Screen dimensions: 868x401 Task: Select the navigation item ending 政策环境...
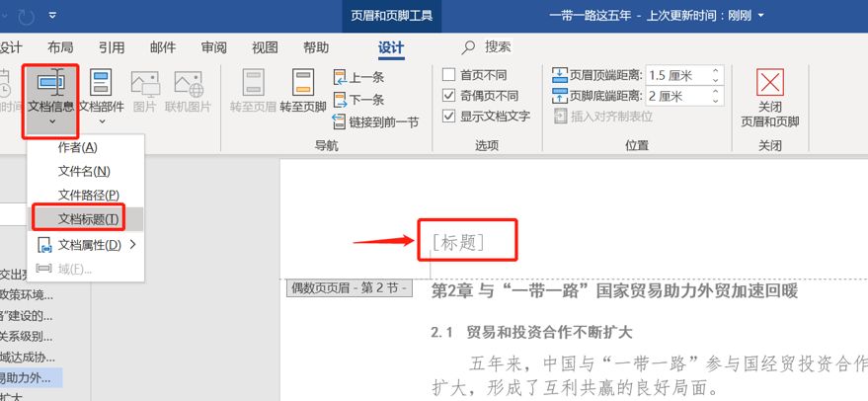[27, 294]
